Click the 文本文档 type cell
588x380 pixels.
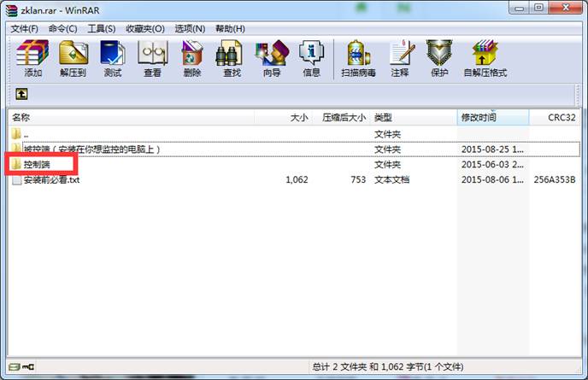coord(392,180)
